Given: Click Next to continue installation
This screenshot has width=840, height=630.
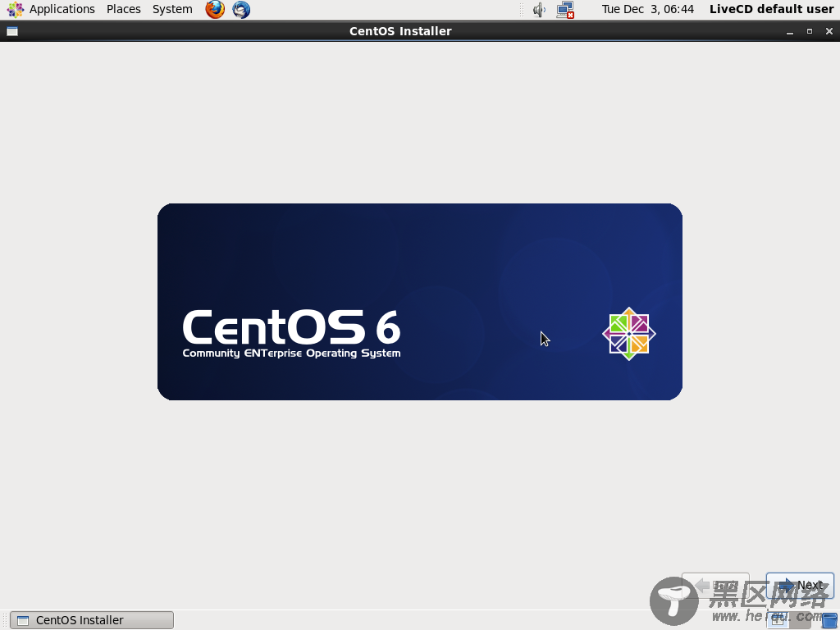Looking at the screenshot, I should coord(800,585).
